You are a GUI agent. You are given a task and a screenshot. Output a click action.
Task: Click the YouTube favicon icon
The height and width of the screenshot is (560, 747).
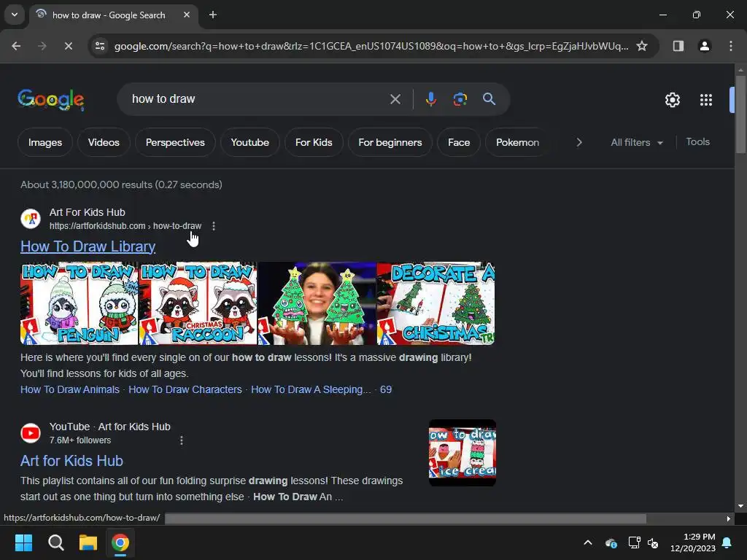click(31, 433)
